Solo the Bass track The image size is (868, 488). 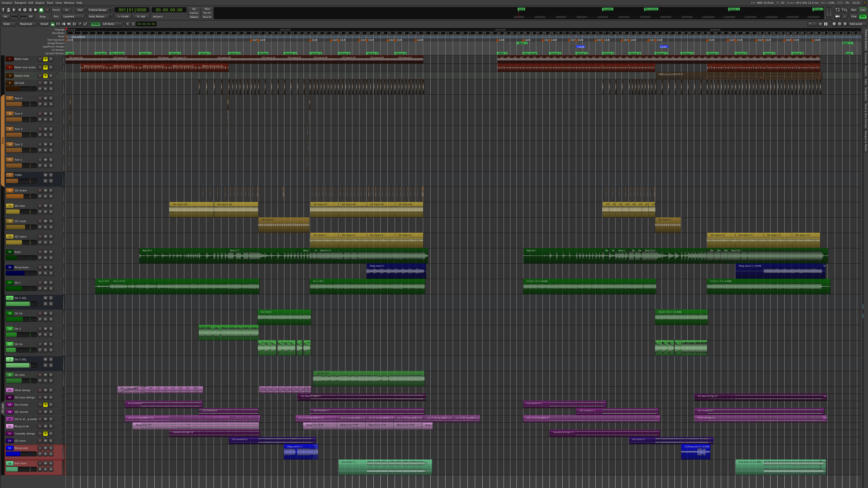coord(51,252)
